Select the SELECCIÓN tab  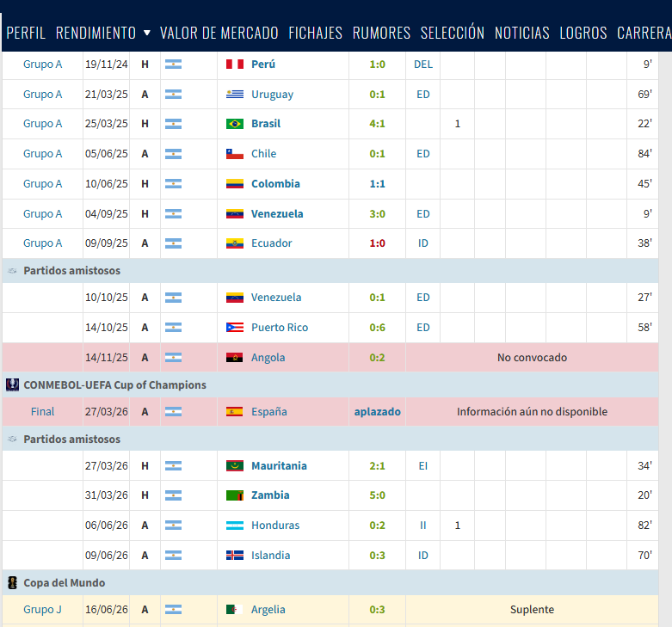[x=453, y=33]
